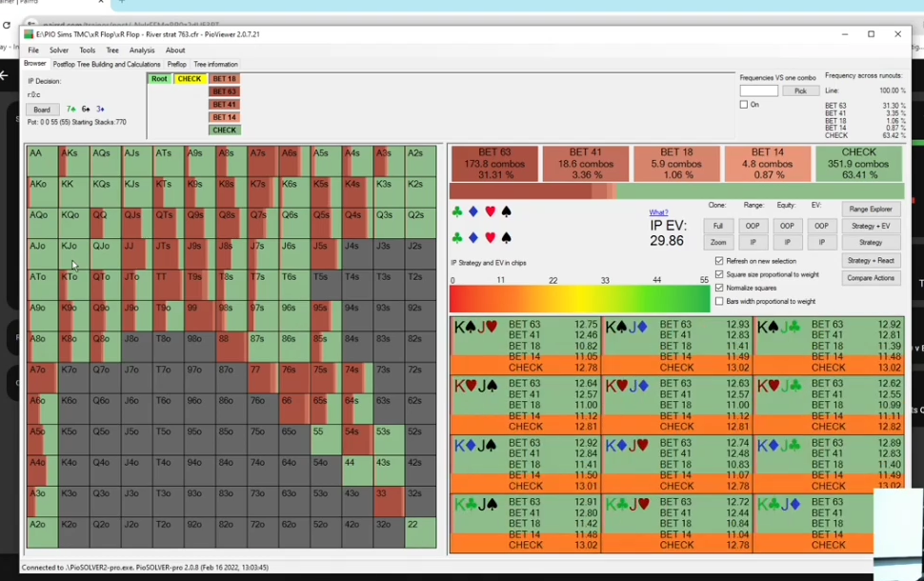Click the diamond suit icon in the lower suit row

point(473,237)
